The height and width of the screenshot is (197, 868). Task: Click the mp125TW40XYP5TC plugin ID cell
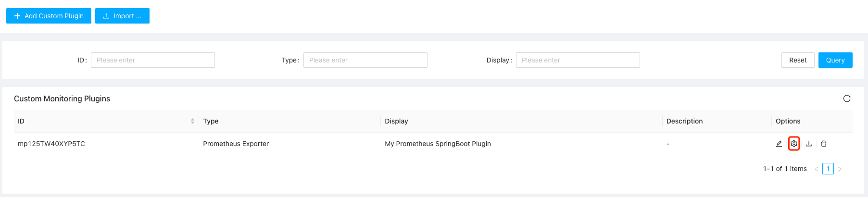(x=51, y=144)
